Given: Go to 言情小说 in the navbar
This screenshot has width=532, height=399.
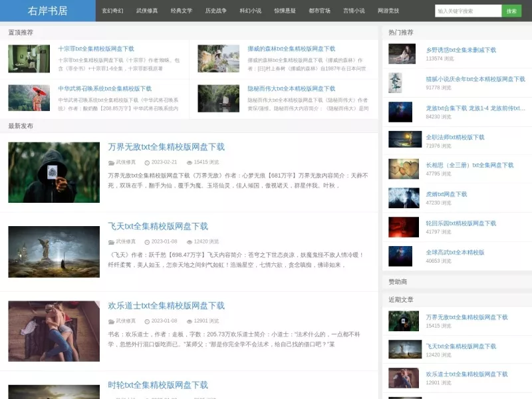Looking at the screenshot, I should [354, 11].
